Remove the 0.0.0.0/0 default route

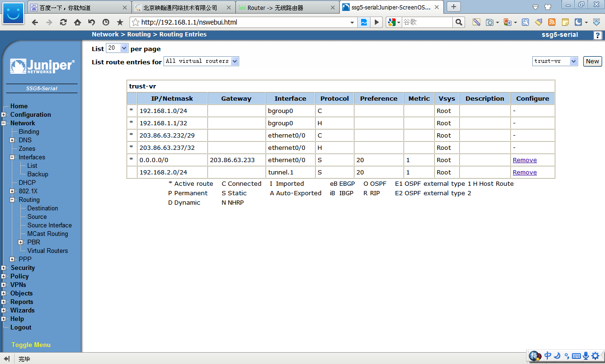tap(525, 160)
